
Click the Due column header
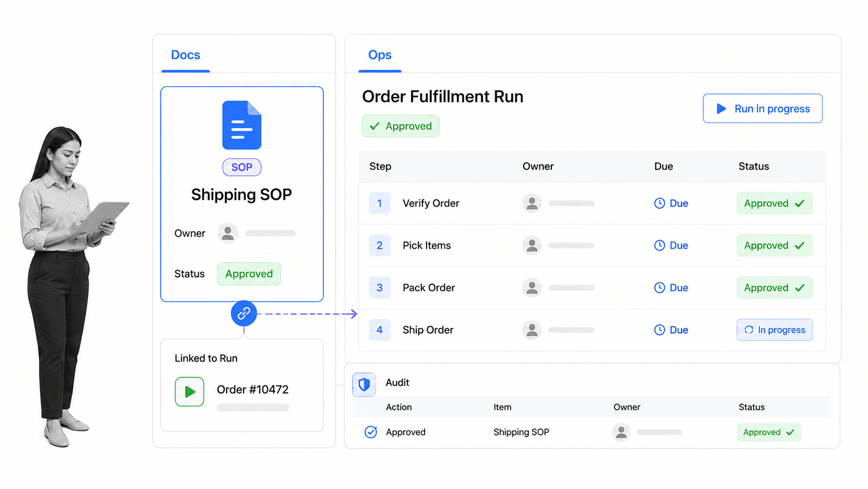663,167
